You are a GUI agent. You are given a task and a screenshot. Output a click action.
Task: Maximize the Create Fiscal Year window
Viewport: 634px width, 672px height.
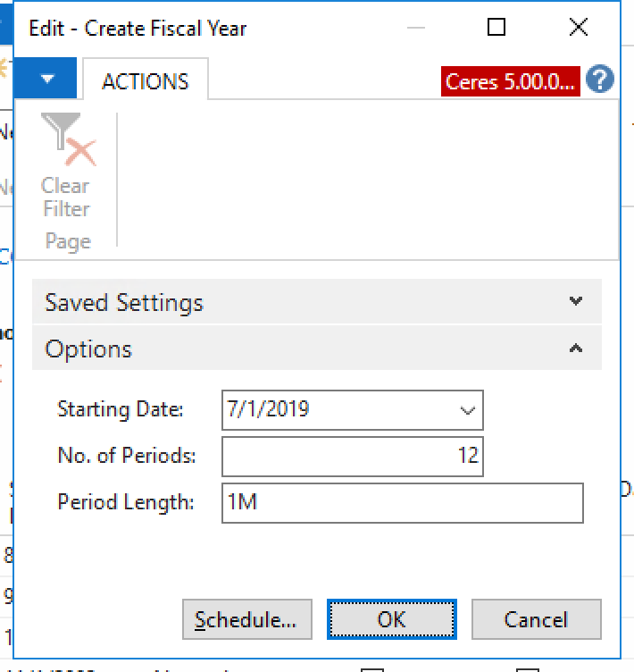[496, 28]
